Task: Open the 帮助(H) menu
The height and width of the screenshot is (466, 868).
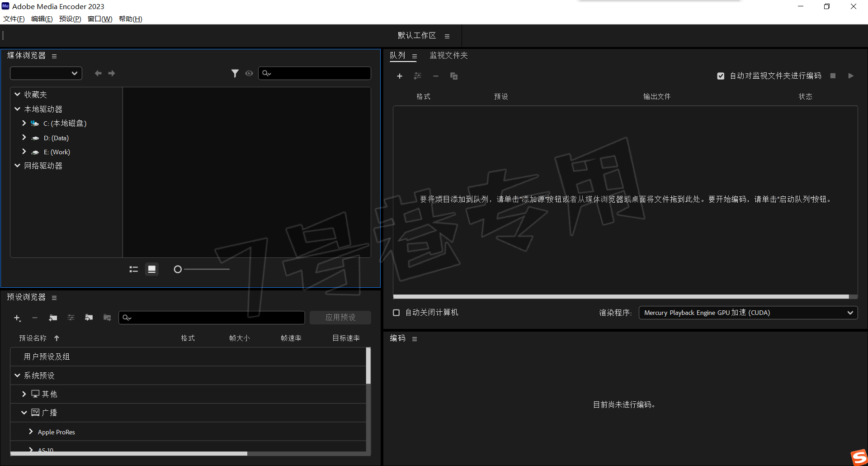Action: pyautogui.click(x=131, y=19)
